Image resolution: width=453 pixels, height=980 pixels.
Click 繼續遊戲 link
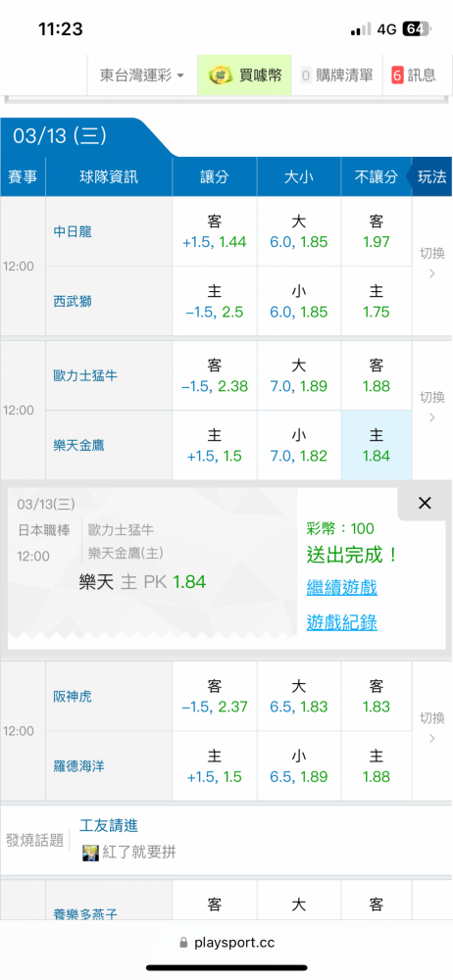point(341,587)
